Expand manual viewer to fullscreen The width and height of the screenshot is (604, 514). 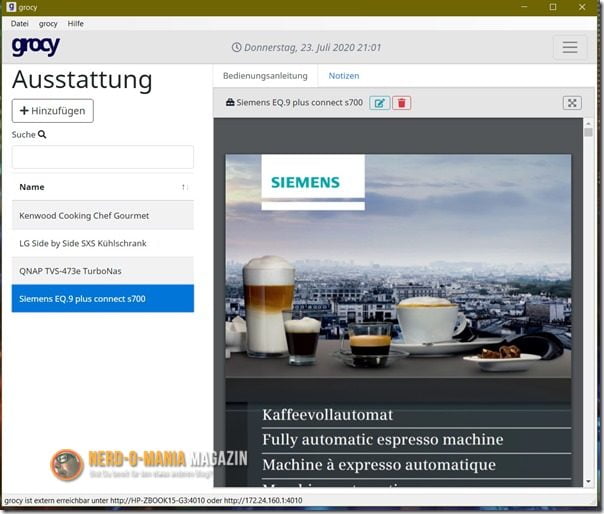[572, 103]
